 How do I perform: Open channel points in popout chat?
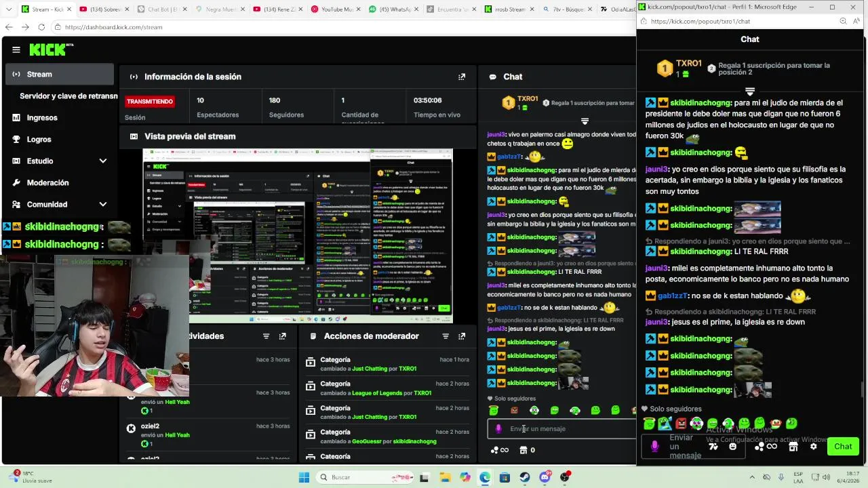768,446
